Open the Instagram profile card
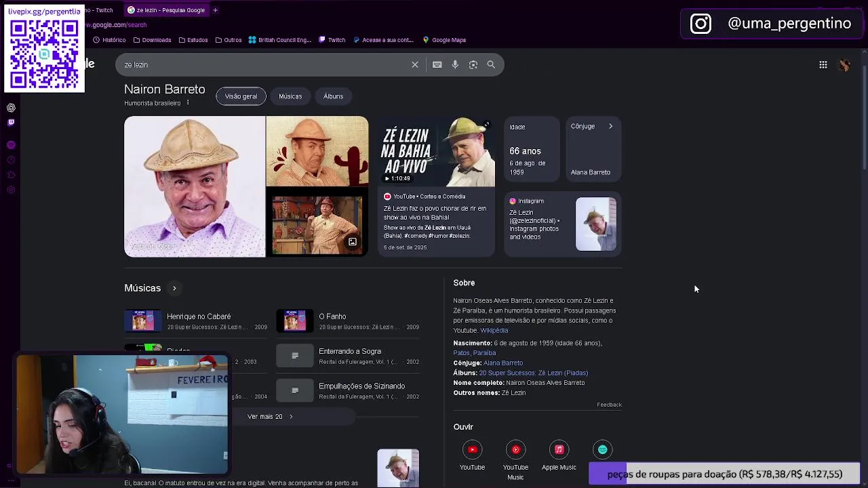The image size is (868, 488). pyautogui.click(x=563, y=224)
